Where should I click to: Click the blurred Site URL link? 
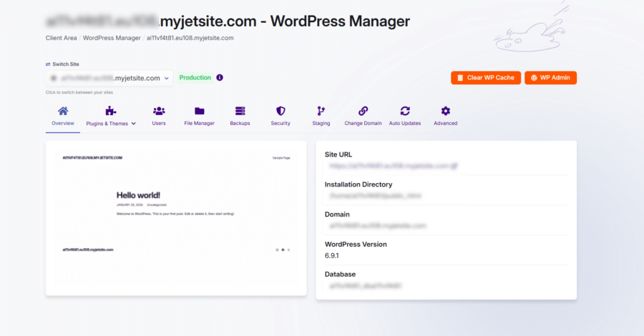click(393, 165)
